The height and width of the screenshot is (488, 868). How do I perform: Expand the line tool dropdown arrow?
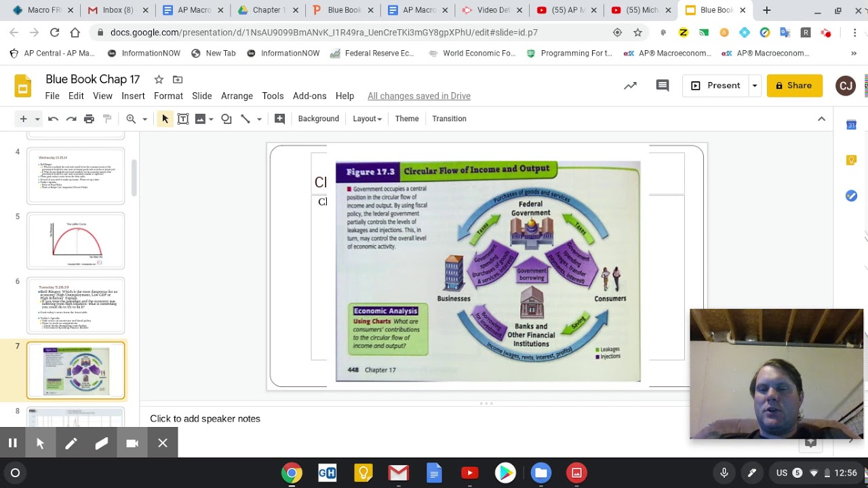[259, 119]
